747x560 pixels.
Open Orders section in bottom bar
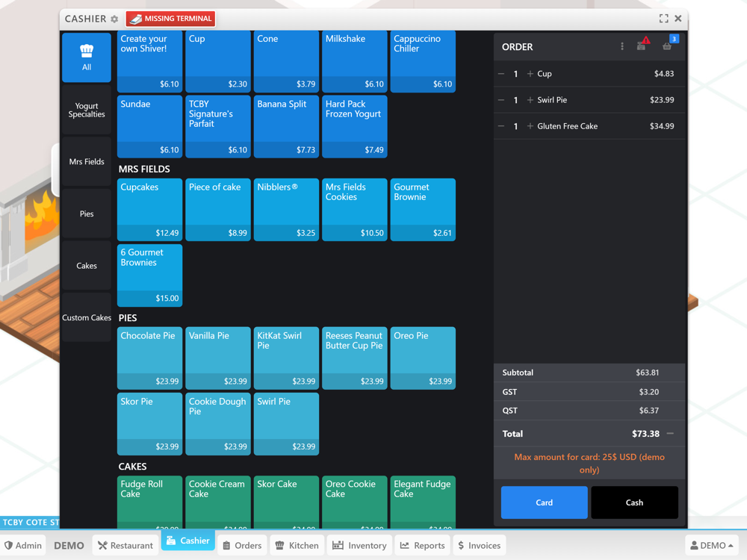(x=243, y=545)
